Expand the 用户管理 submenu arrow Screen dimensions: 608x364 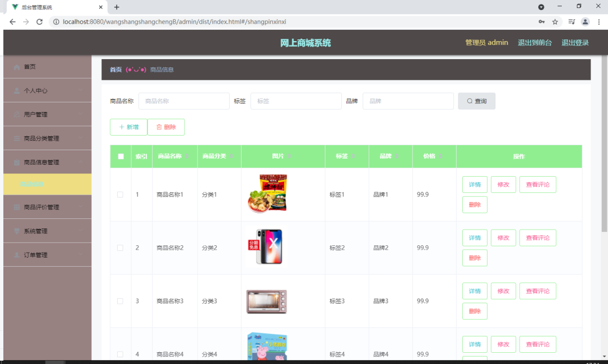point(81,114)
